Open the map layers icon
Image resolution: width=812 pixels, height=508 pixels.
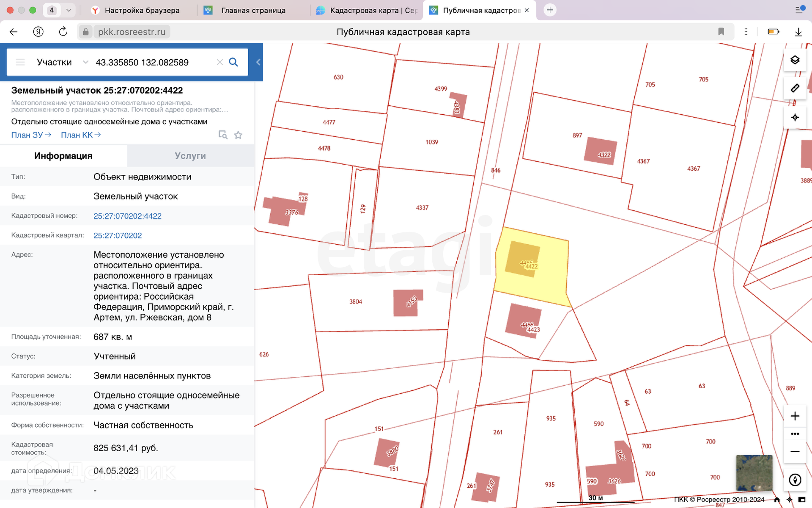pos(795,60)
